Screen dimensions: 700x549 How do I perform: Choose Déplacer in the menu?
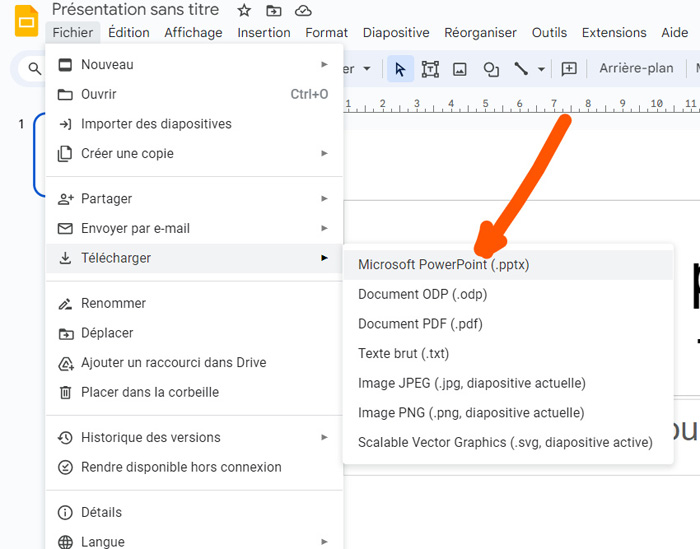(194, 333)
